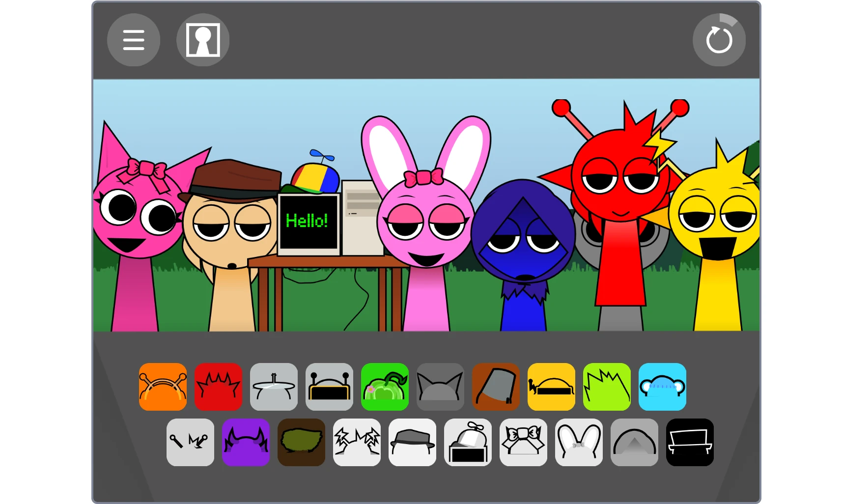The width and height of the screenshot is (842, 504).
Task: Choose the white bunny ears icon
Action: coord(579,443)
